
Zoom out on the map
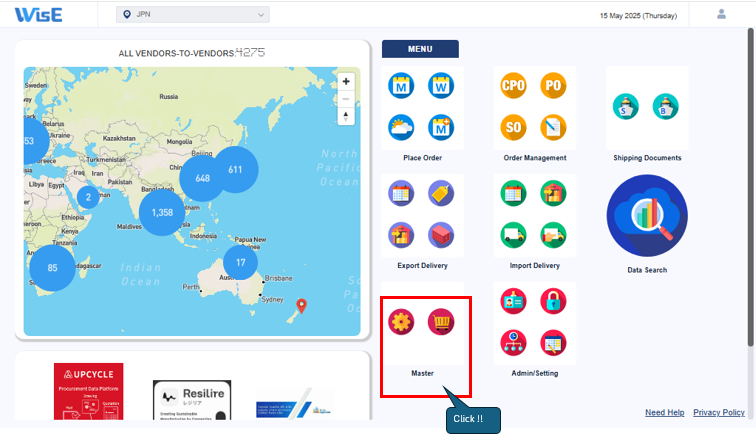coord(346,99)
